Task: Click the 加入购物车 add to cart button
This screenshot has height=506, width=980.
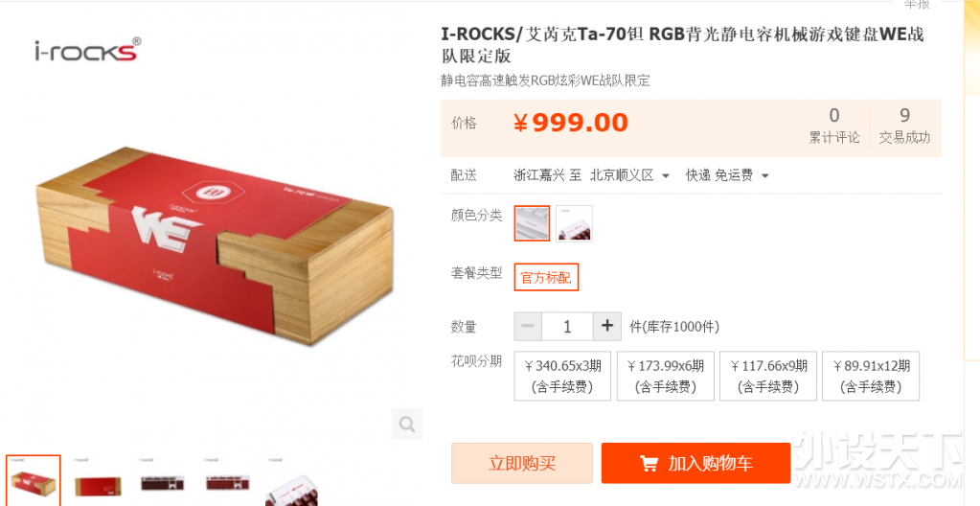Action: 695,464
